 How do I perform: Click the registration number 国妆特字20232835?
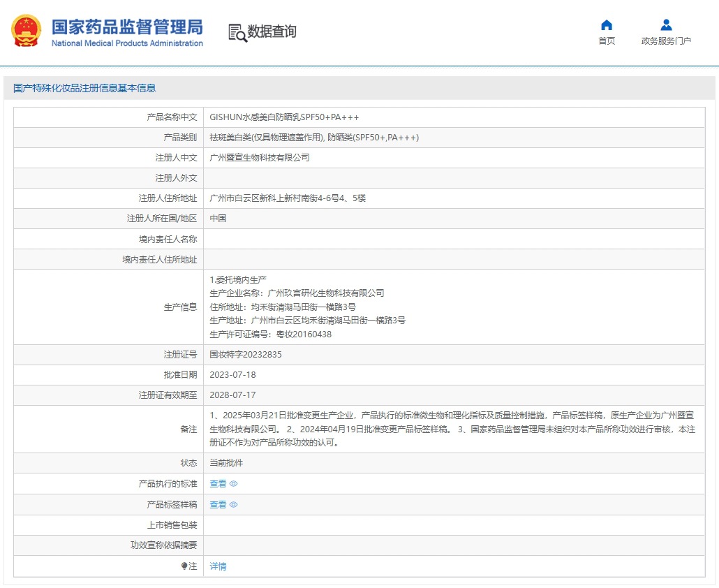tap(246, 355)
